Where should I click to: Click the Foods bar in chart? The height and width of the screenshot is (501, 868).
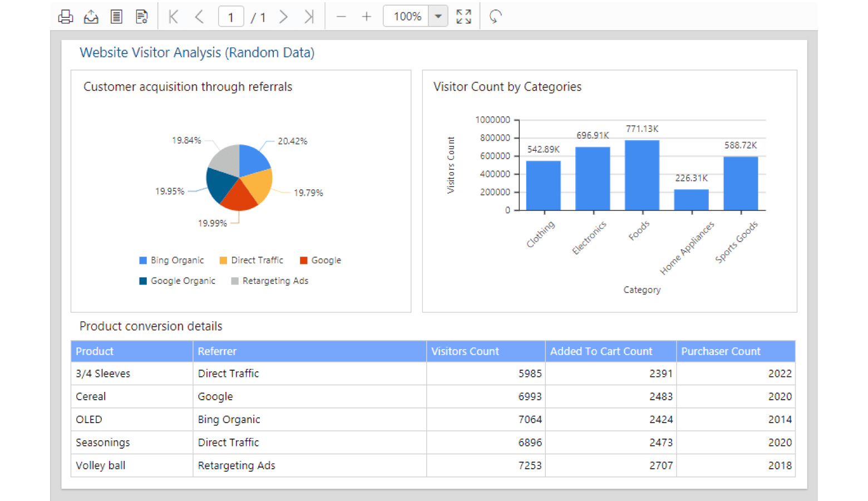pos(642,175)
